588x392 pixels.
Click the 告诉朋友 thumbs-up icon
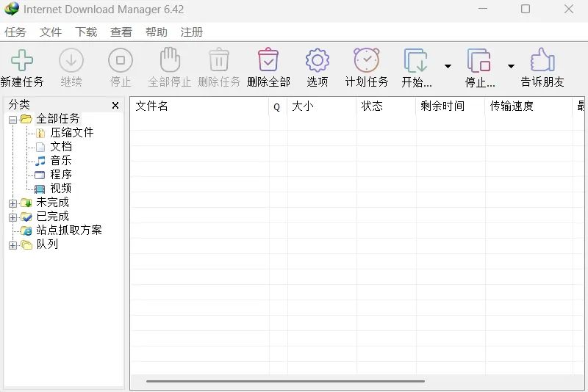[x=542, y=60]
